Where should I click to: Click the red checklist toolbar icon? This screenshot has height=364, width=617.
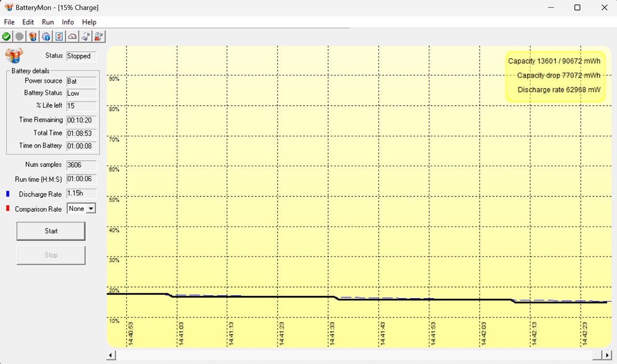59,37
